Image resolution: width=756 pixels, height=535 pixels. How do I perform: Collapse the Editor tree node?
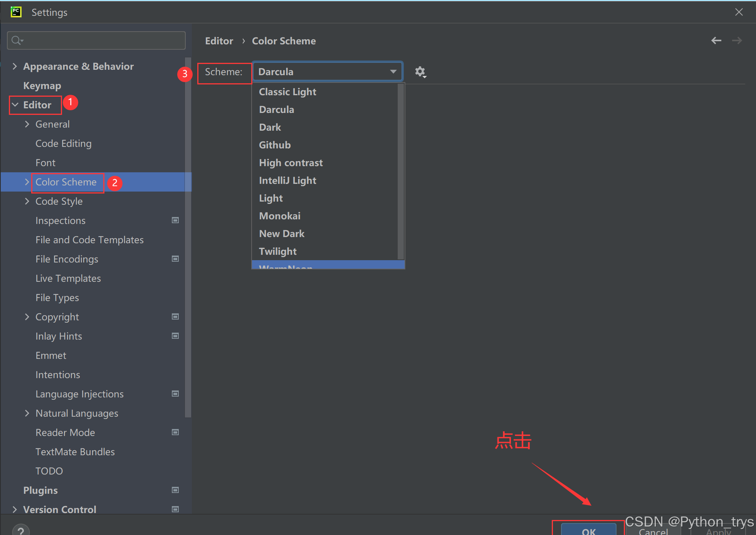pos(15,105)
